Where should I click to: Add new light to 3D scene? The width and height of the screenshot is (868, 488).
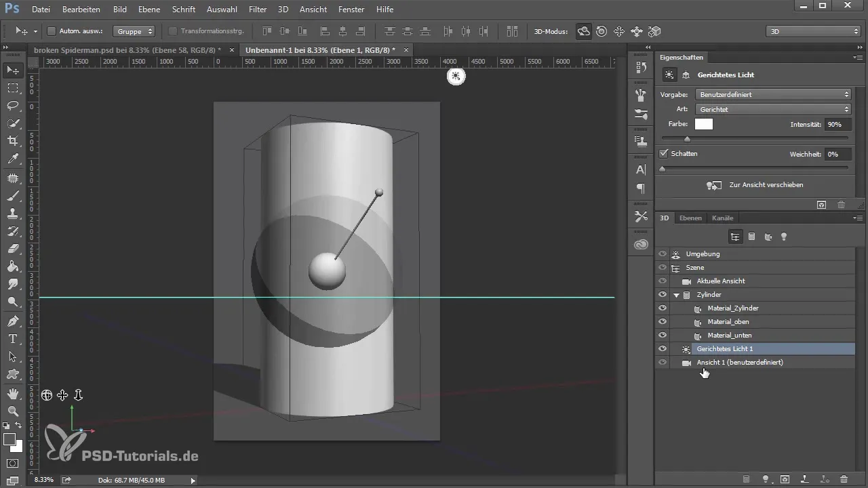point(766,479)
